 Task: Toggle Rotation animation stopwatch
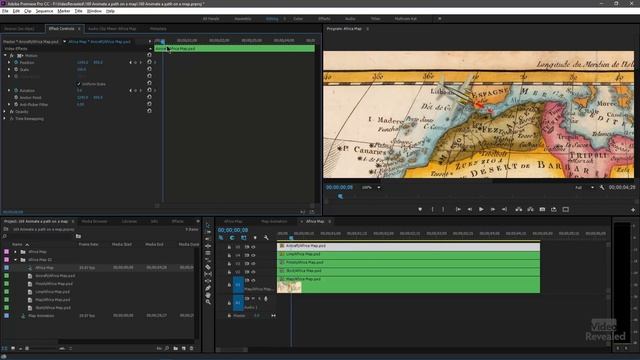tap(16, 90)
